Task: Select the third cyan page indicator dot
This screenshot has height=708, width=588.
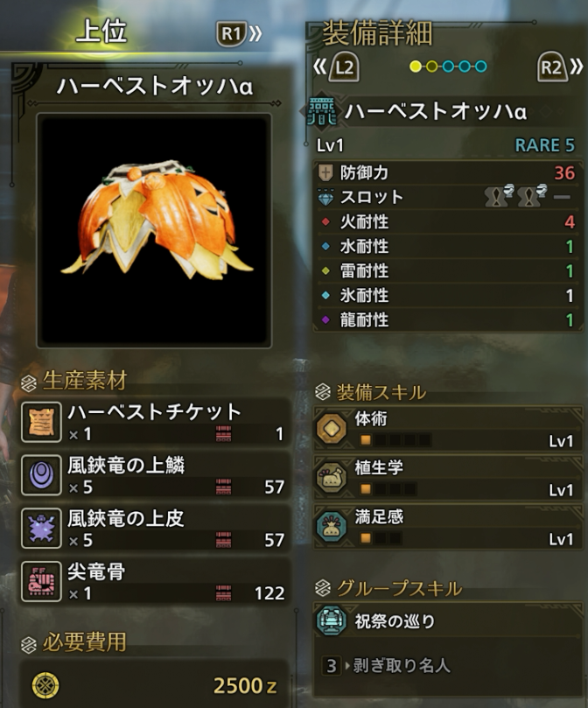Action: pyautogui.click(x=449, y=67)
